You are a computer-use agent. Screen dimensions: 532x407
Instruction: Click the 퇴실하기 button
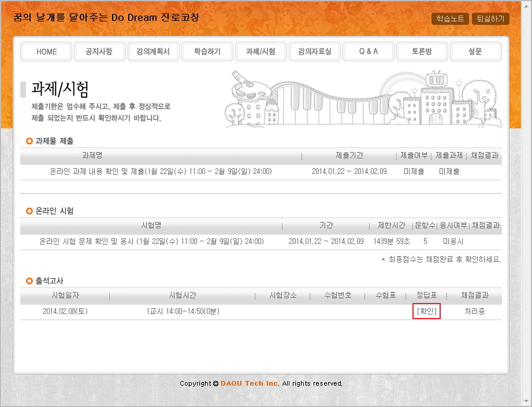point(490,18)
